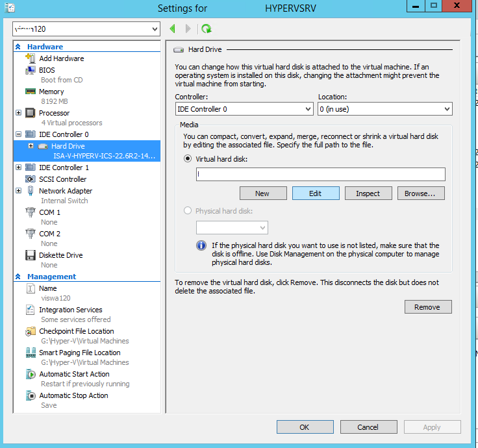Expand the Hard Drive tree node
478x448 pixels.
(31, 146)
